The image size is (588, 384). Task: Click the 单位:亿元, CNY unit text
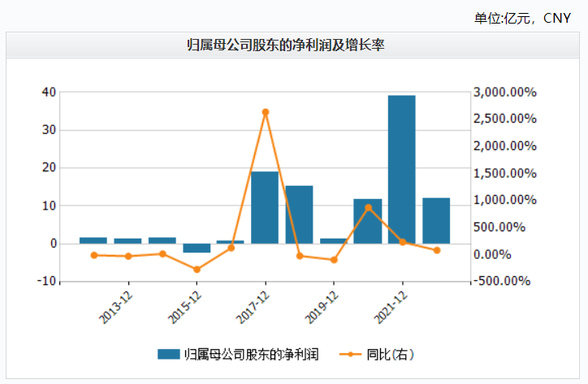[x=528, y=17]
